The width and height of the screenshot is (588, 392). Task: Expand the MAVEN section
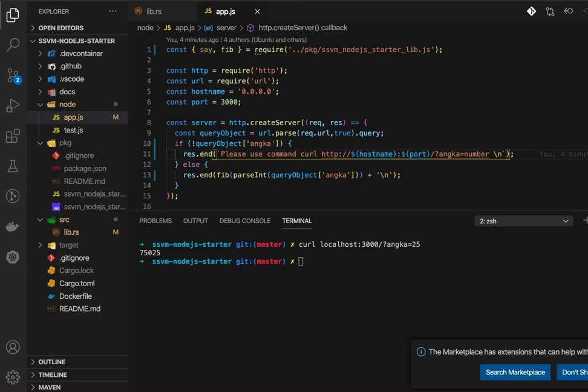[78, 387]
